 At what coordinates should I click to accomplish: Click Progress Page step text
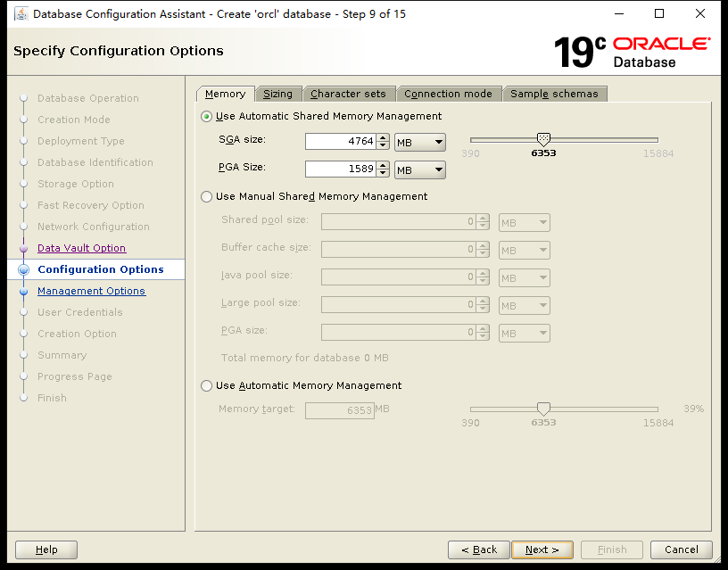coord(75,376)
